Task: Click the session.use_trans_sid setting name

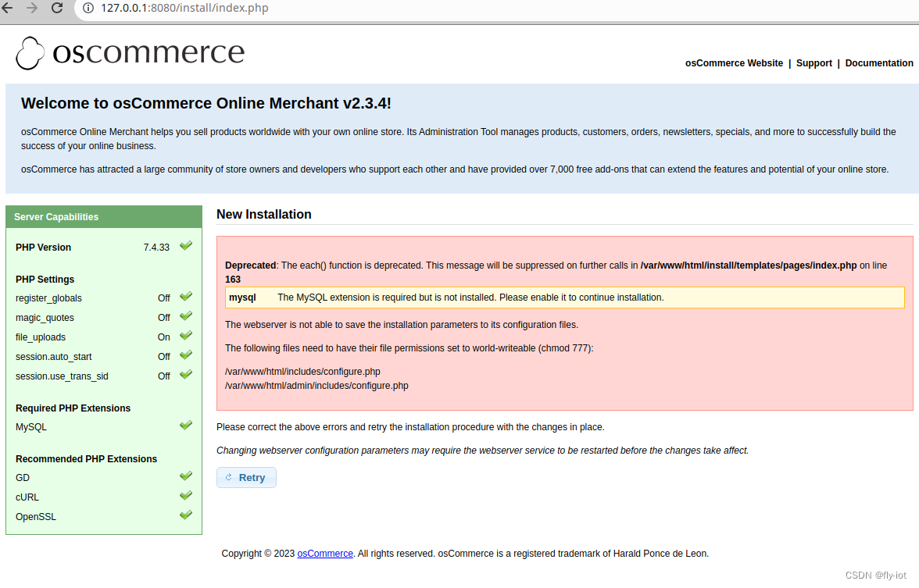Action: [x=62, y=376]
